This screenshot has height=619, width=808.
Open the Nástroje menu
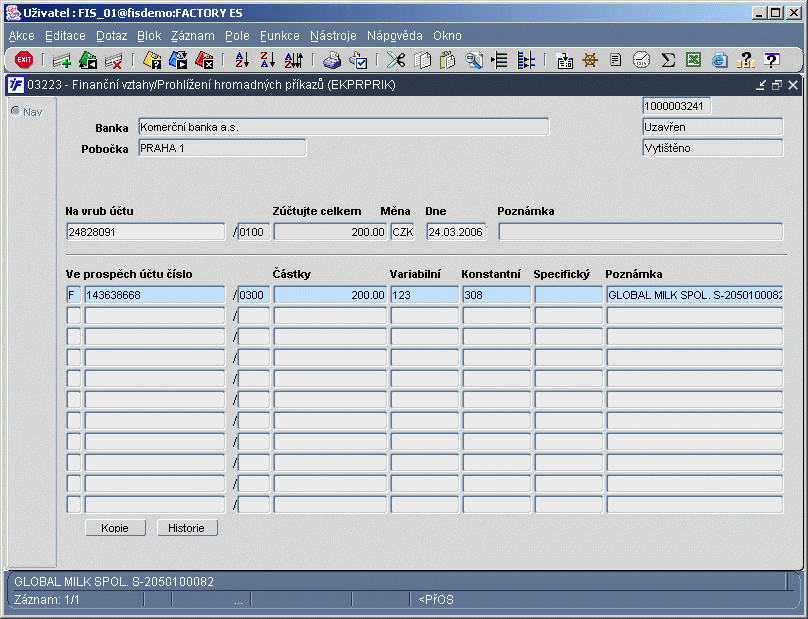333,36
